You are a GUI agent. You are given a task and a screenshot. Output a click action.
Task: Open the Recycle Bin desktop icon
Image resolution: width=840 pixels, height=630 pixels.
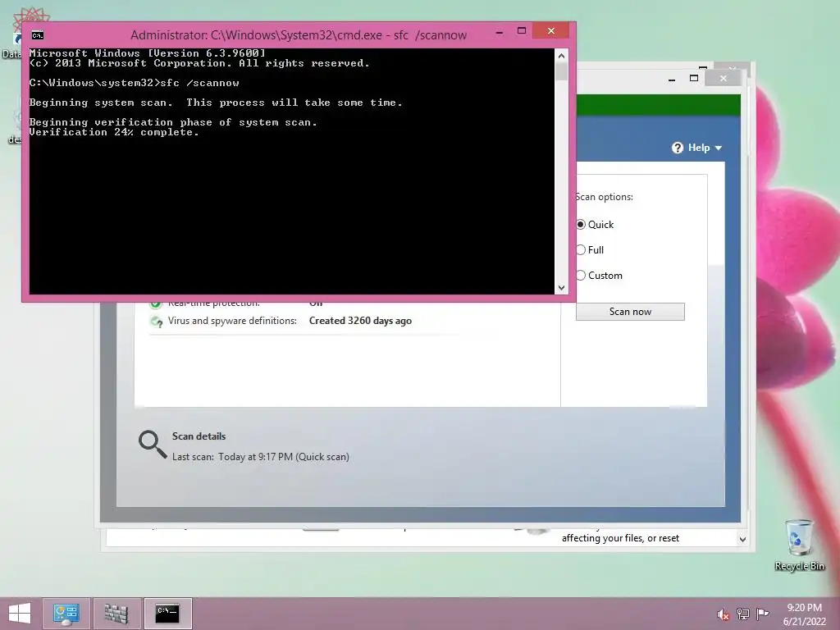coord(799,546)
